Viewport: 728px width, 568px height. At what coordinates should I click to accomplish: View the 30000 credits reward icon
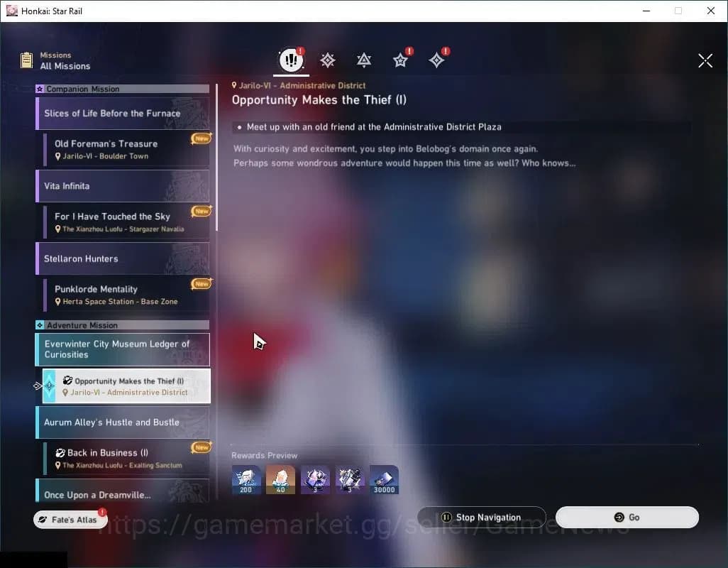(384, 480)
